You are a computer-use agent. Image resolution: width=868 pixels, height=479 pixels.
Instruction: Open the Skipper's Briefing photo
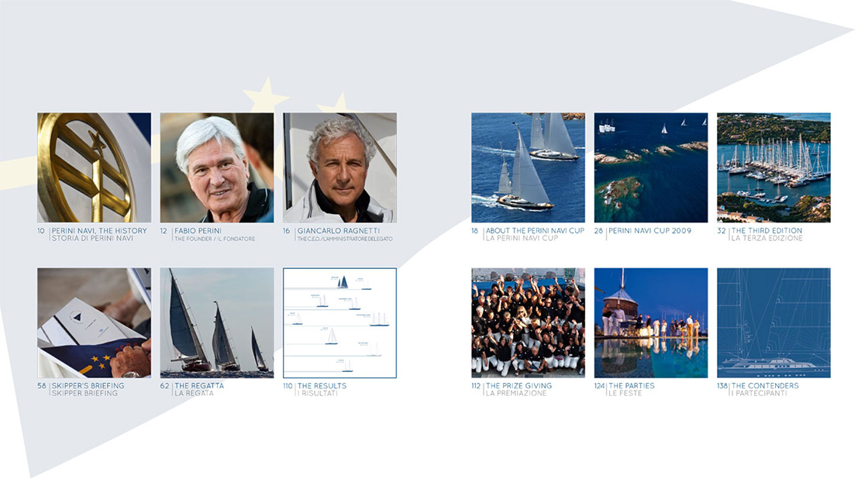(x=94, y=323)
